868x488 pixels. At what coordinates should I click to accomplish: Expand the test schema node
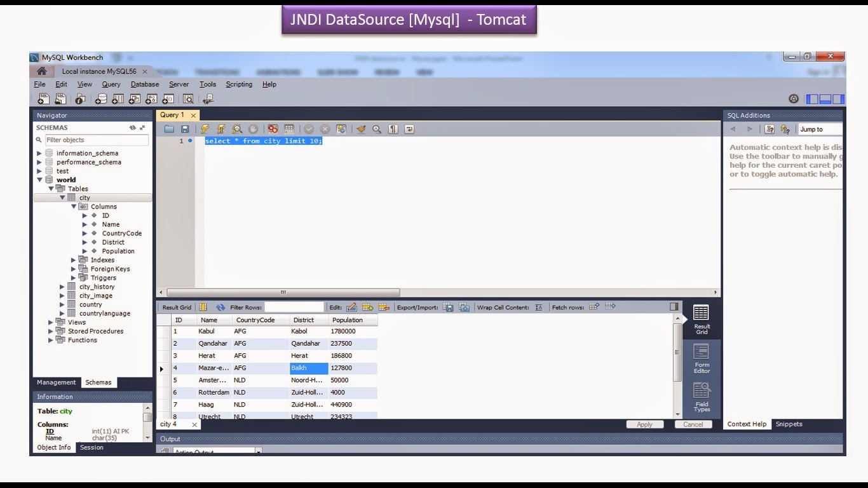click(x=39, y=171)
